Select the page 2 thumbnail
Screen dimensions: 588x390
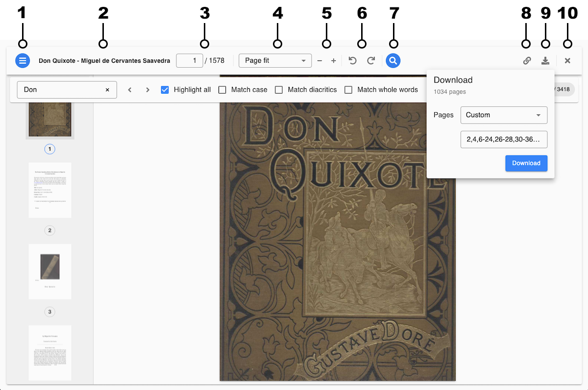click(50, 190)
